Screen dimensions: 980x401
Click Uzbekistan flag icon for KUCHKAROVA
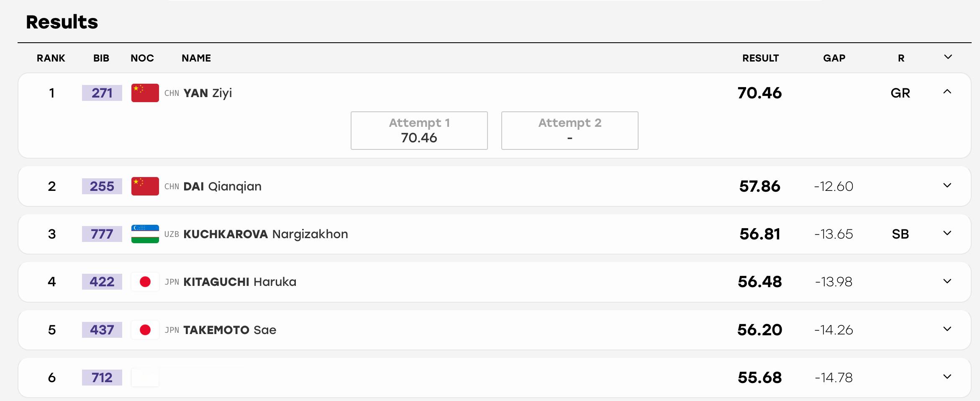(145, 234)
